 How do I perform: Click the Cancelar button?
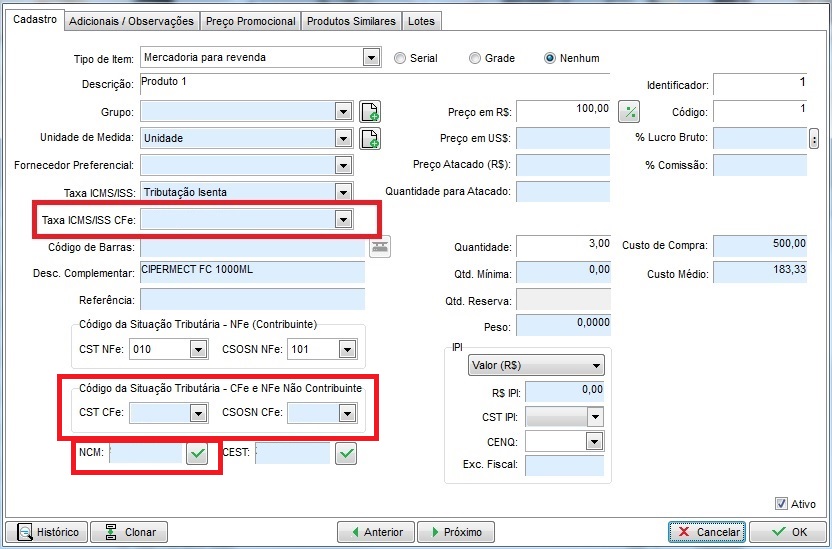(x=706, y=532)
